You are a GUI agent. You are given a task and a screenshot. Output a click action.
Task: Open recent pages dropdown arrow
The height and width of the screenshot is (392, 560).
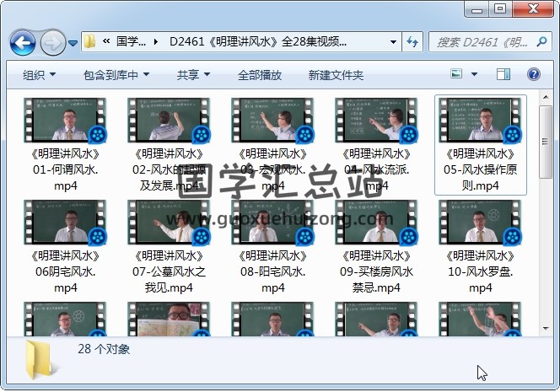click(73, 42)
